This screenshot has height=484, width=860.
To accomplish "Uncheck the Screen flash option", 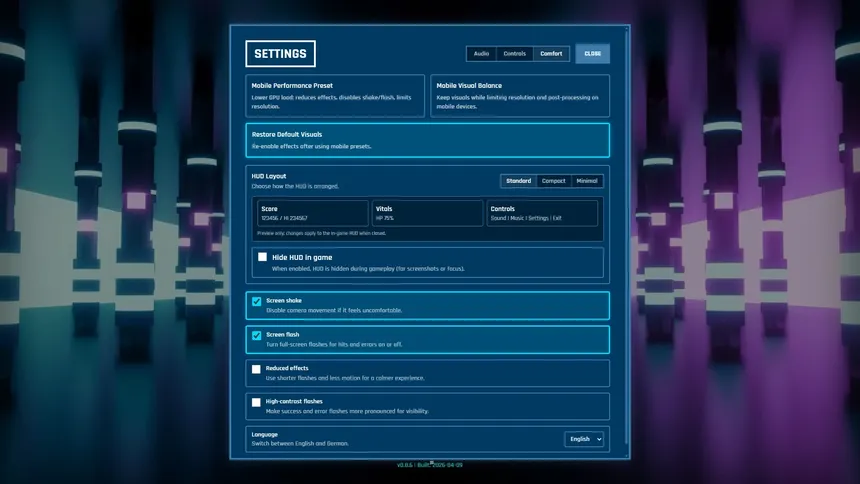I will (257, 335).
